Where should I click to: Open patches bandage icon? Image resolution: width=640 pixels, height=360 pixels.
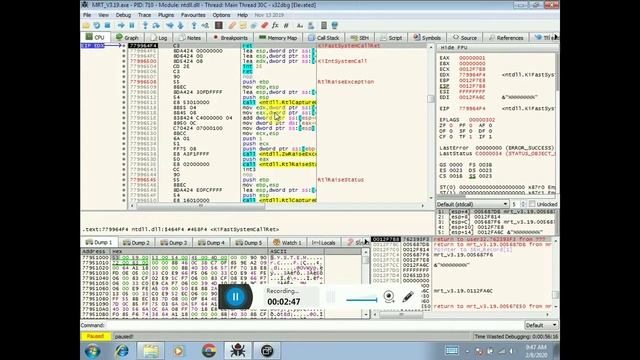coord(232,26)
